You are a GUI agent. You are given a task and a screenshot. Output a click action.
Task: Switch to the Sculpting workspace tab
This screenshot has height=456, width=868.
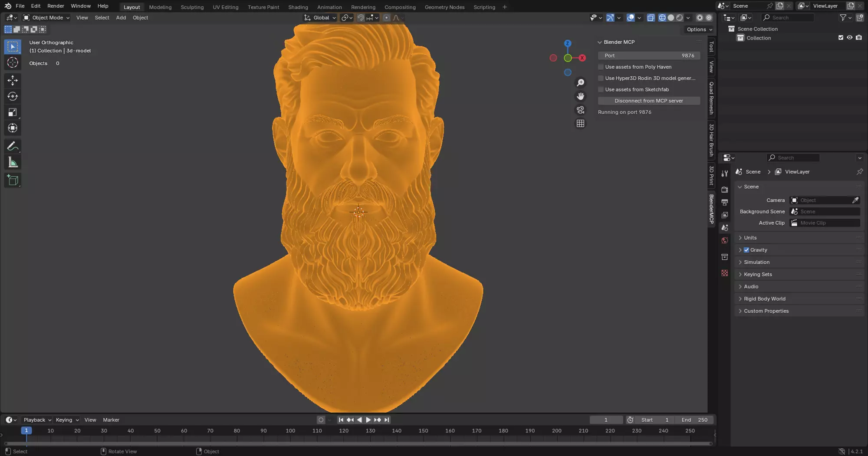pos(192,7)
